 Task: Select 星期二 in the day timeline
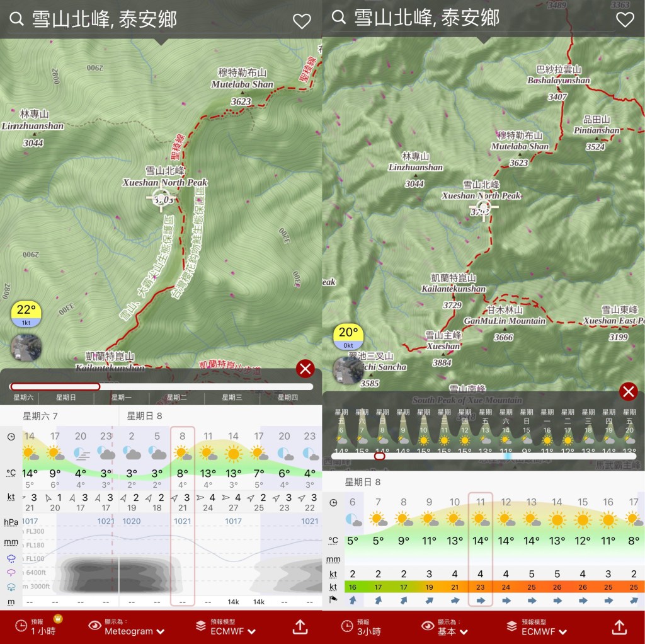[x=176, y=398]
